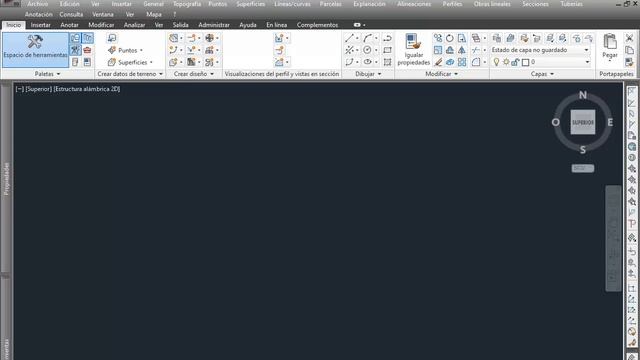Screen dimensions: 640x360
Task: Click Igualar propiedades
Action: coord(413,49)
